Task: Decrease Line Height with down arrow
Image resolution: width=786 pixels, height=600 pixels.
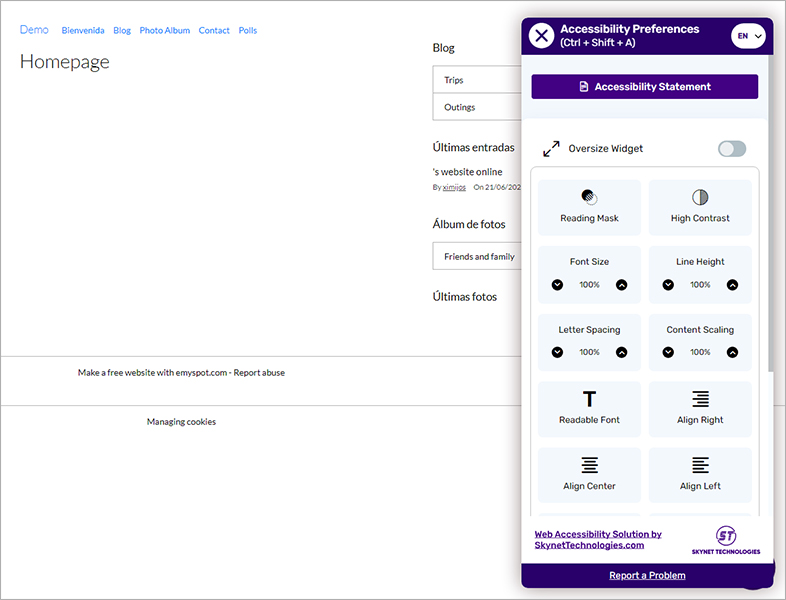Action: point(668,285)
